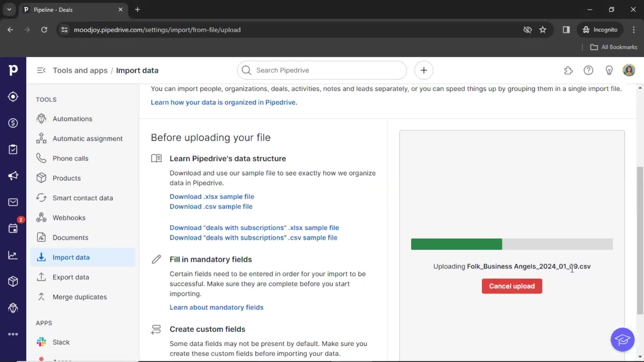Focus the Search Pipedrive field
Viewport: 644px width, 362px height.
(322, 70)
